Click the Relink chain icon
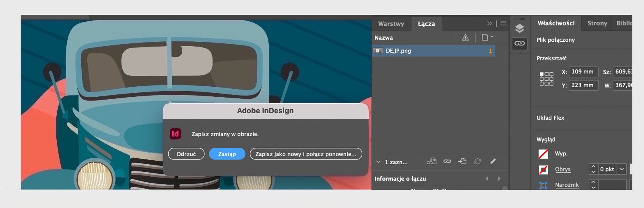This screenshot has height=208, width=644. (447, 161)
